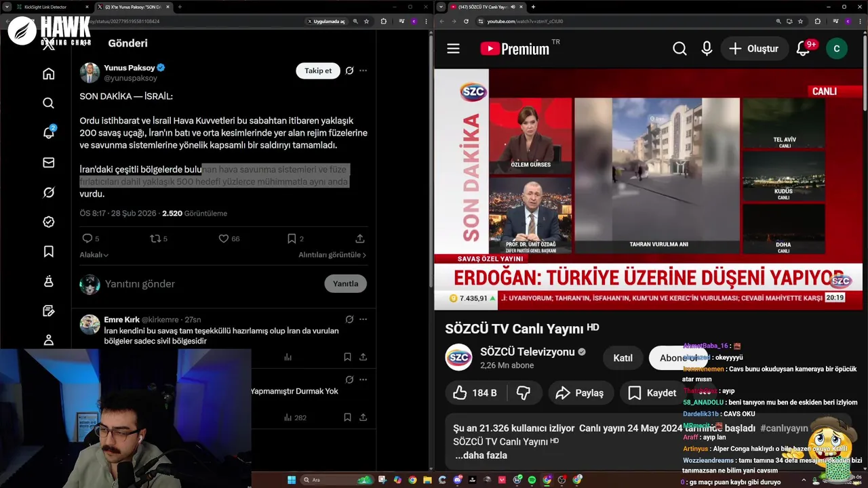This screenshot has width=868, height=488.
Task: Open Spotify from the taskbar
Action: point(531,480)
